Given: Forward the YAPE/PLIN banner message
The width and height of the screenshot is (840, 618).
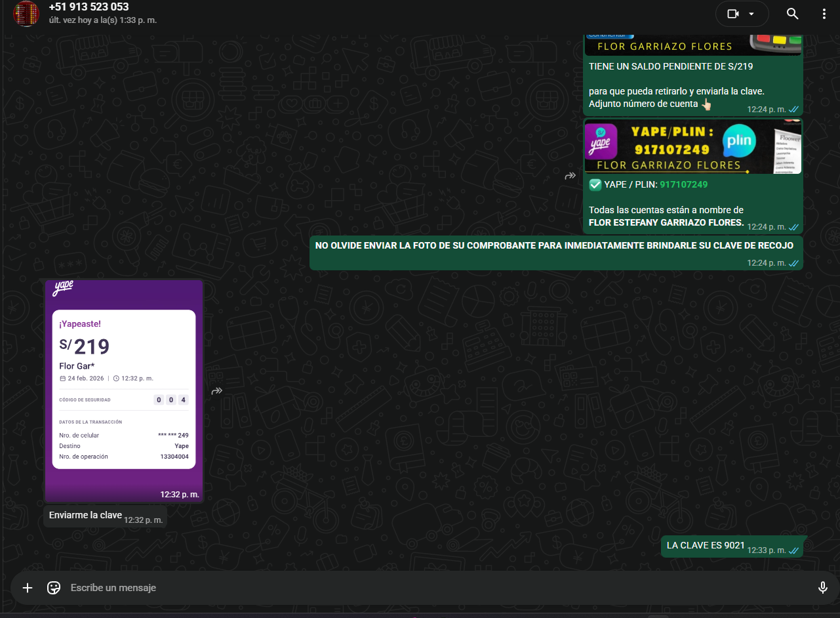Looking at the screenshot, I should (570, 176).
